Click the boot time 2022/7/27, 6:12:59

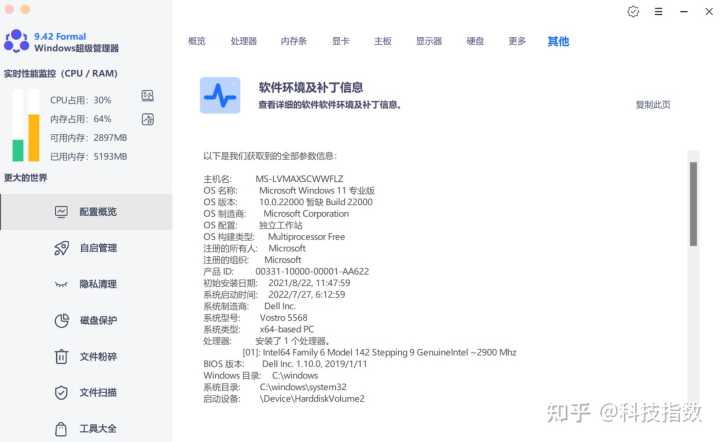tap(307, 295)
